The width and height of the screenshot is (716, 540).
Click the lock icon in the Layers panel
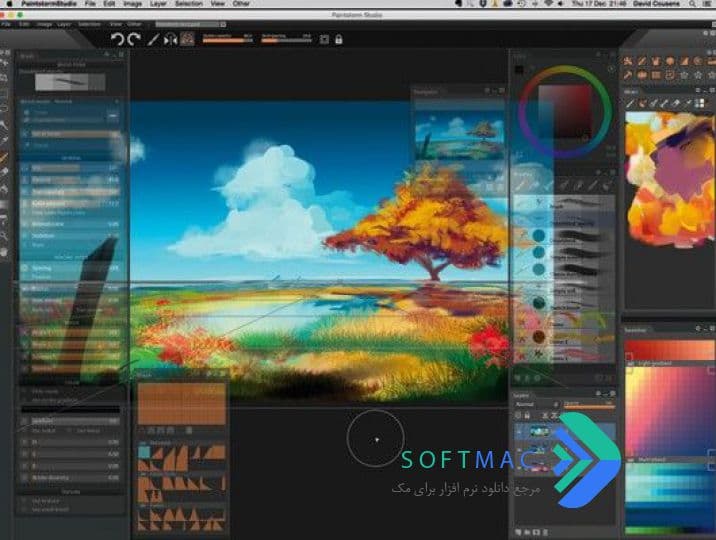pos(526,415)
